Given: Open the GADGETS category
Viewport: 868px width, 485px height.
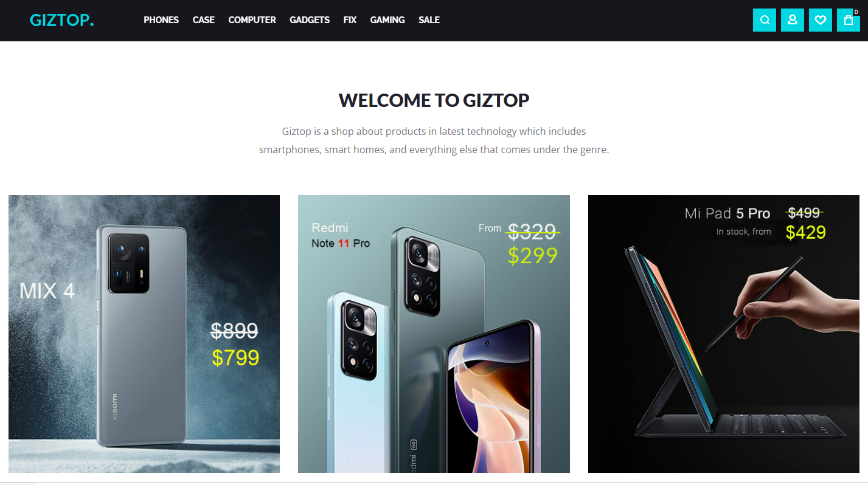Looking at the screenshot, I should 310,20.
